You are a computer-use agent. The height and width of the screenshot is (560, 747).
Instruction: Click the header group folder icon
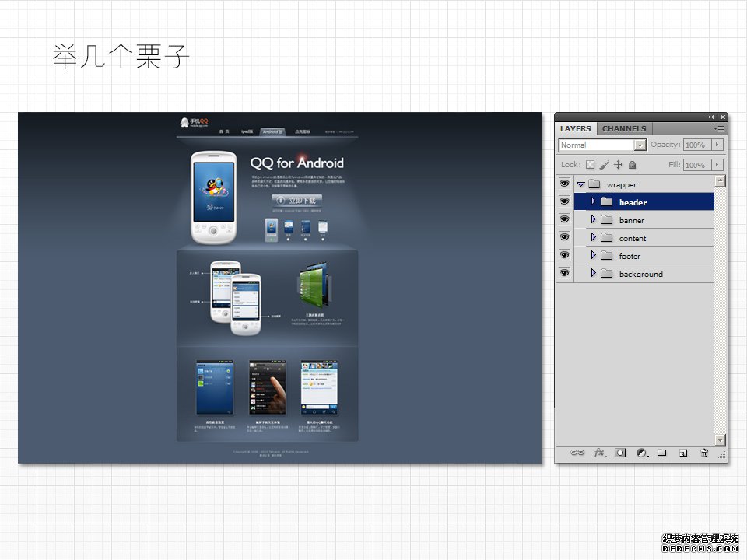coord(606,202)
